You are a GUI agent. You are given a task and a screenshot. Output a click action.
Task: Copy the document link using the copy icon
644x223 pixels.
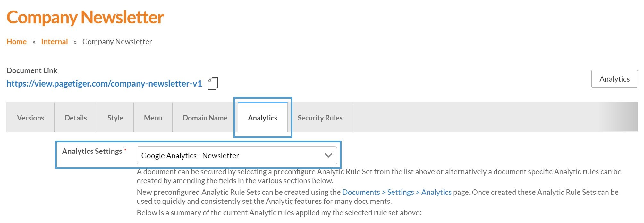click(x=213, y=84)
